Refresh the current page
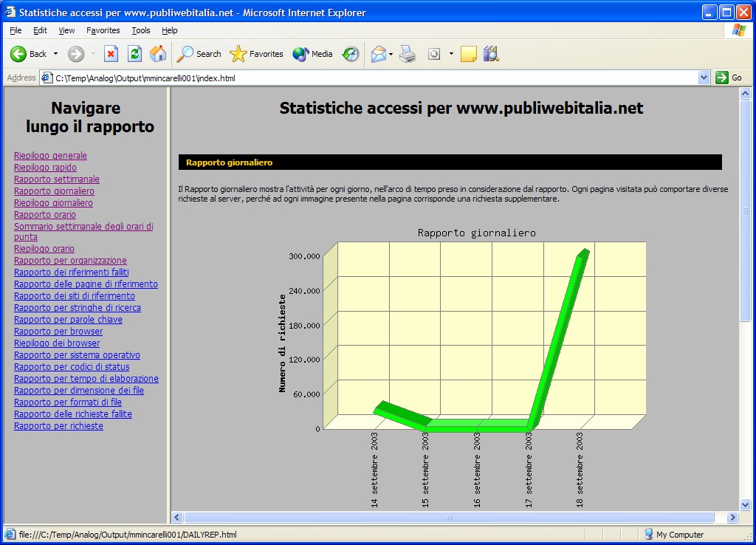756x545 pixels. point(134,54)
